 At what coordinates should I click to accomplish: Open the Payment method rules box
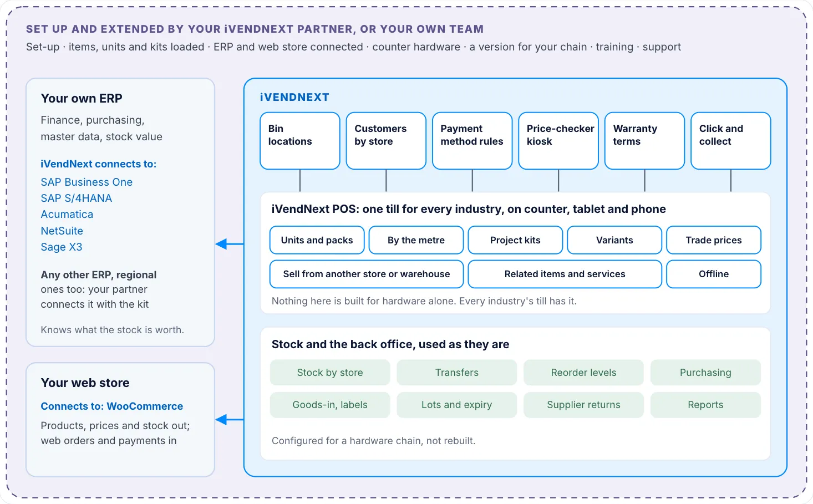pos(472,141)
